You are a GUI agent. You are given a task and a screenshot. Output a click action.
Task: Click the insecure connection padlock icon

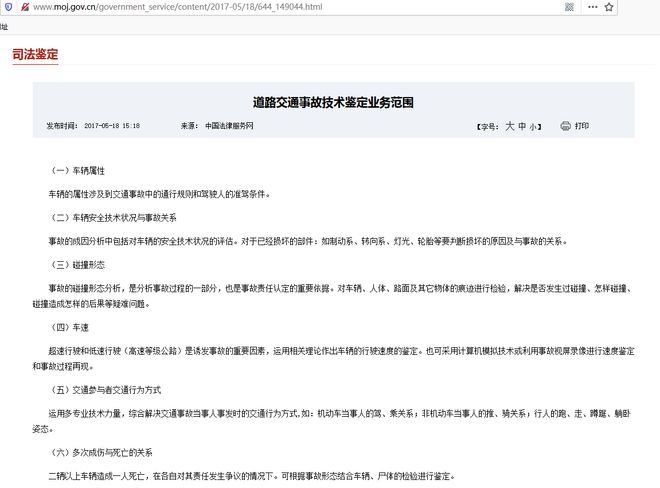pyautogui.click(x=25, y=7)
